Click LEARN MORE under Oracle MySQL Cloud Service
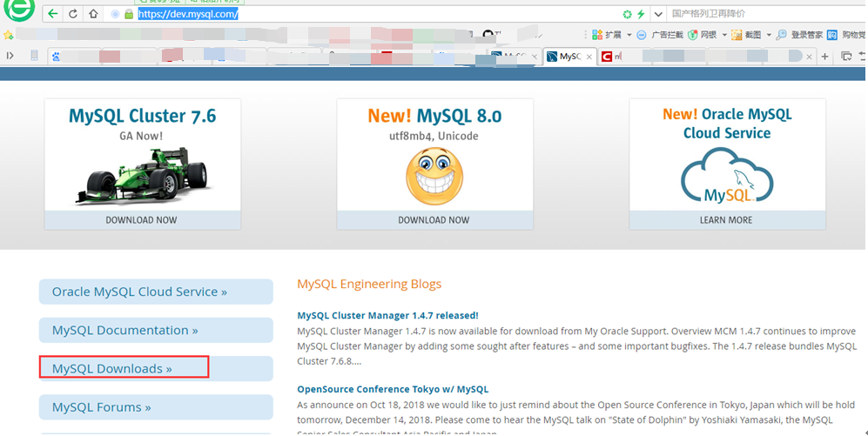The height and width of the screenshot is (436, 868). coord(726,219)
